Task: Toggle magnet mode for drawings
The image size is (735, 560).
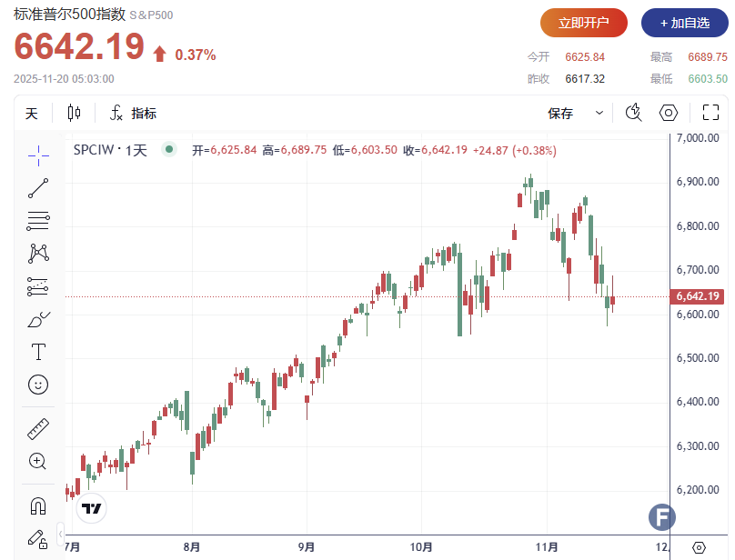Action: [38, 505]
